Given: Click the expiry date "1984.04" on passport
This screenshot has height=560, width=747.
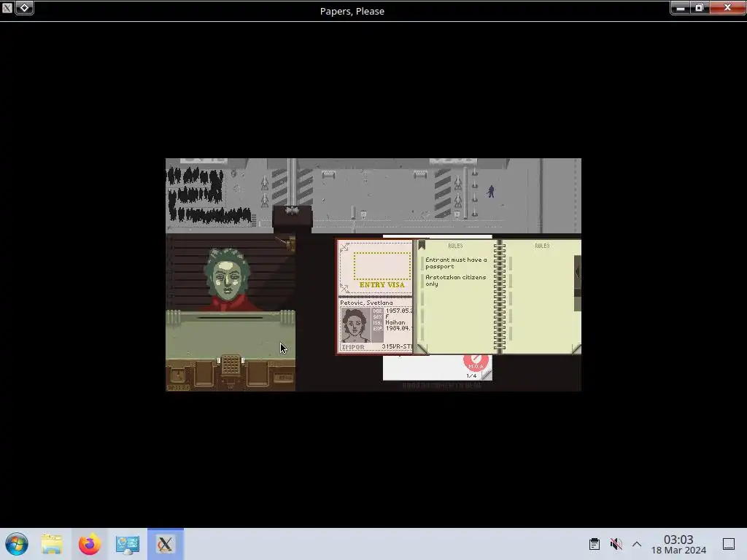Looking at the screenshot, I should pos(399,328).
